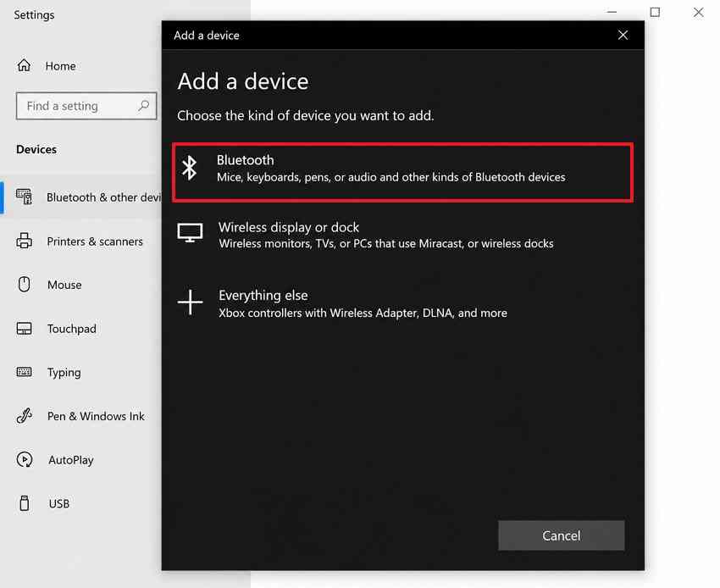Click the Bluetooth & other devices icon
Viewport: 720px width, 588px height.
25,197
